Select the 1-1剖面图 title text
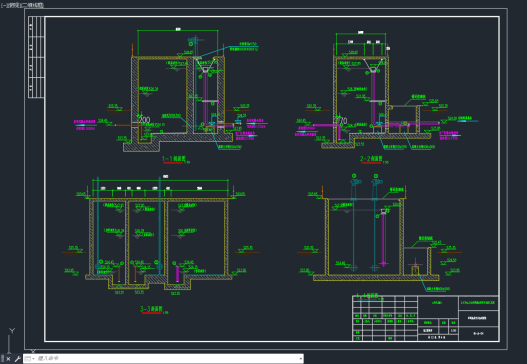 (x=174, y=159)
